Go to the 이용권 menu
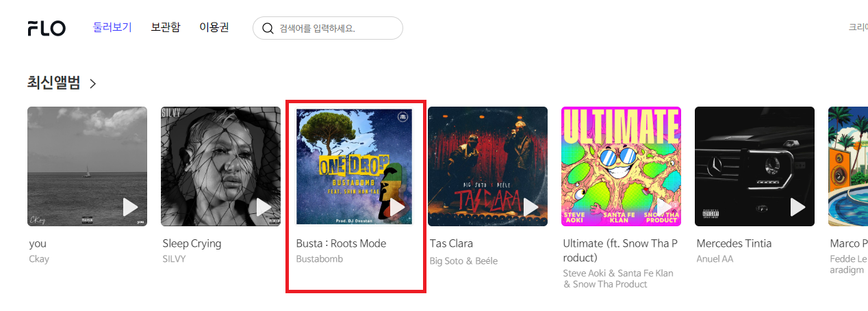 [x=214, y=27]
